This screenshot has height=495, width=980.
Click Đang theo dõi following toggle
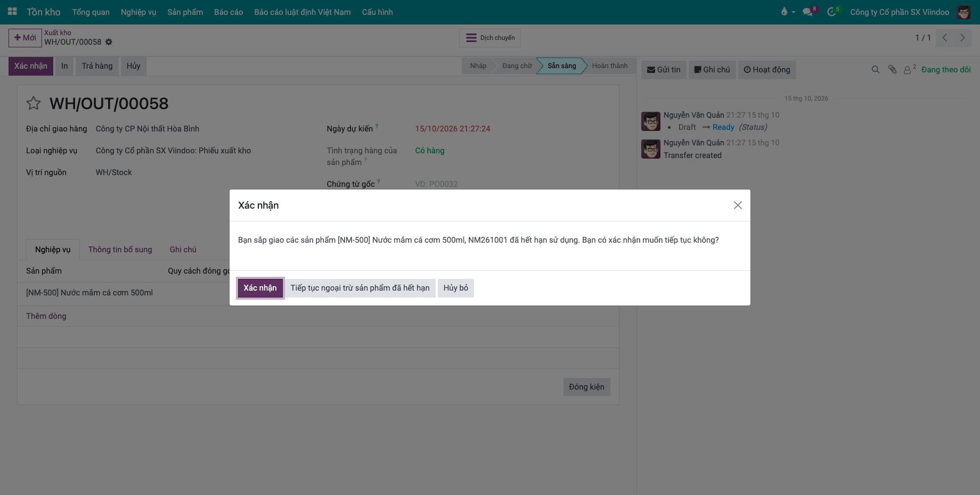[946, 70]
